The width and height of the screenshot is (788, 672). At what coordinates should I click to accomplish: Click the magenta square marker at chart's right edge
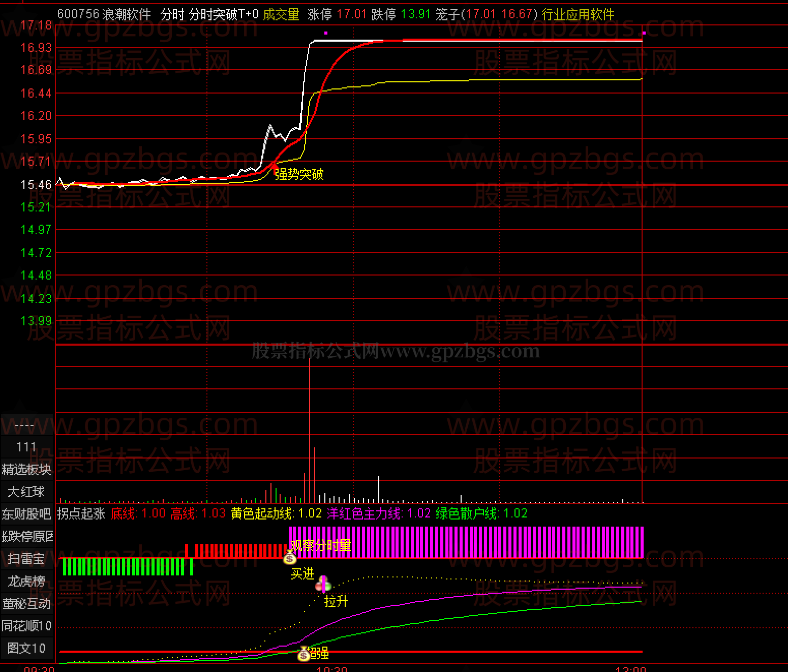[644, 33]
